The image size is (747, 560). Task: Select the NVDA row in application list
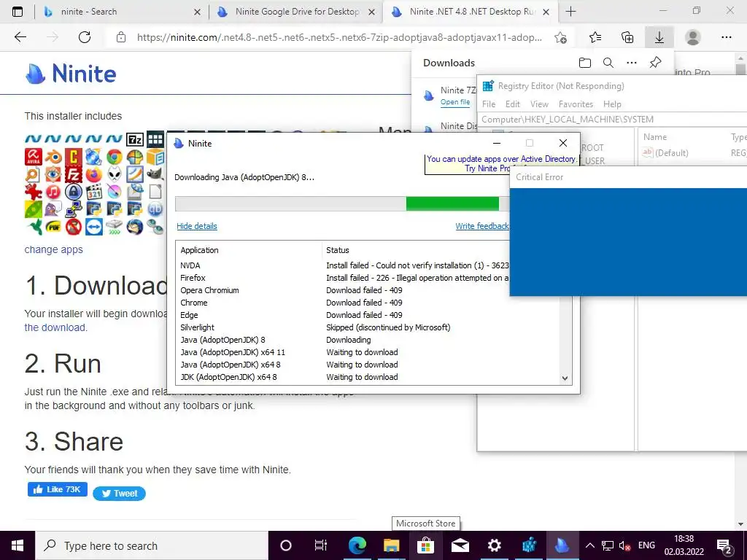click(344, 265)
